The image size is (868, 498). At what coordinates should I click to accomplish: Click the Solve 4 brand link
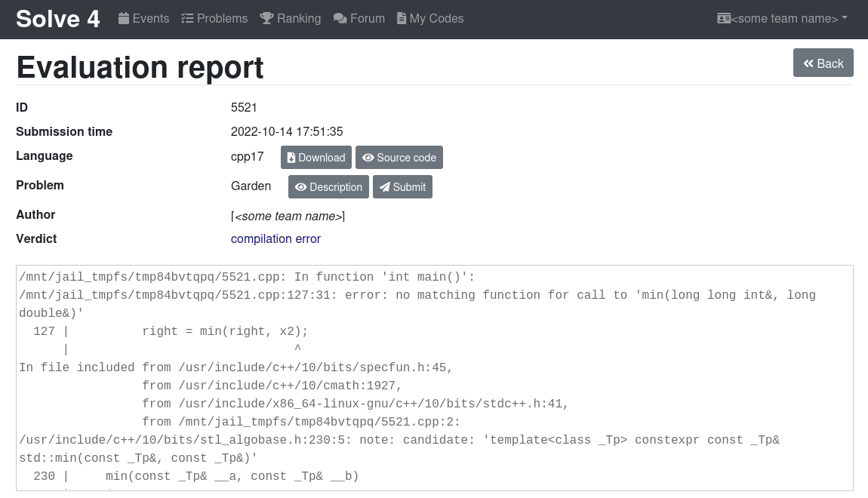(58, 19)
